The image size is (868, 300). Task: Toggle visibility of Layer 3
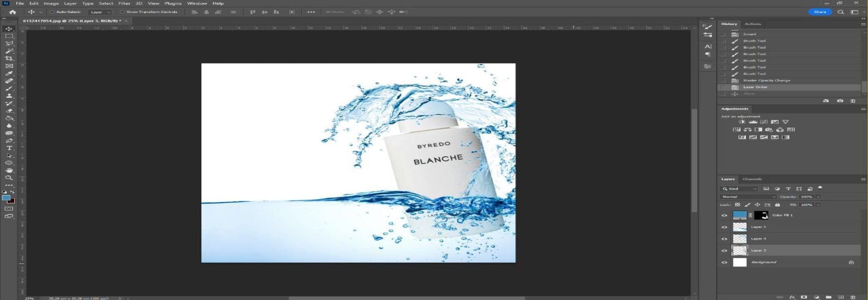tap(724, 251)
